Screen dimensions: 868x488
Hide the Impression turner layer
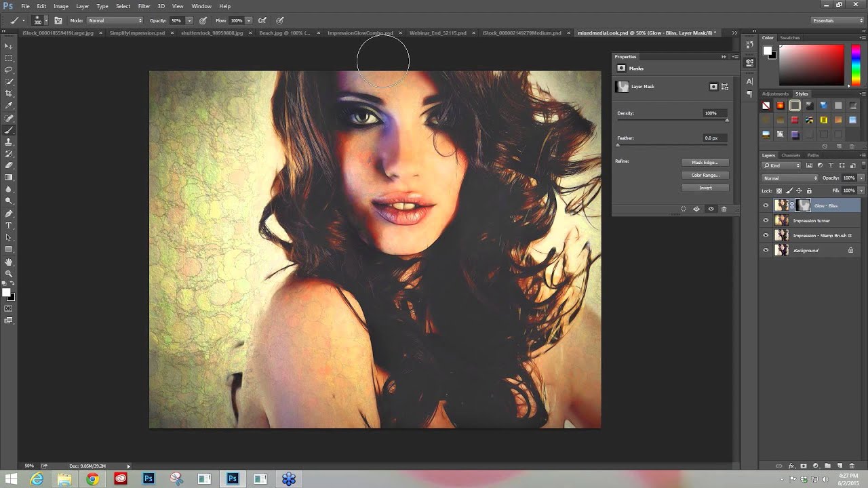[766, 220]
